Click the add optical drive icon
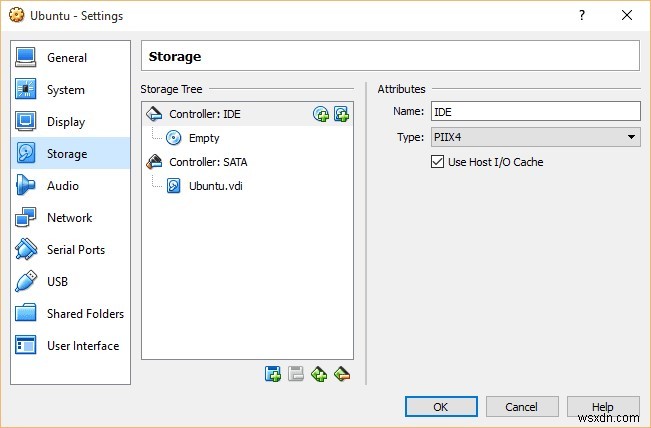Screen dimensions: 651x428 point(321,114)
